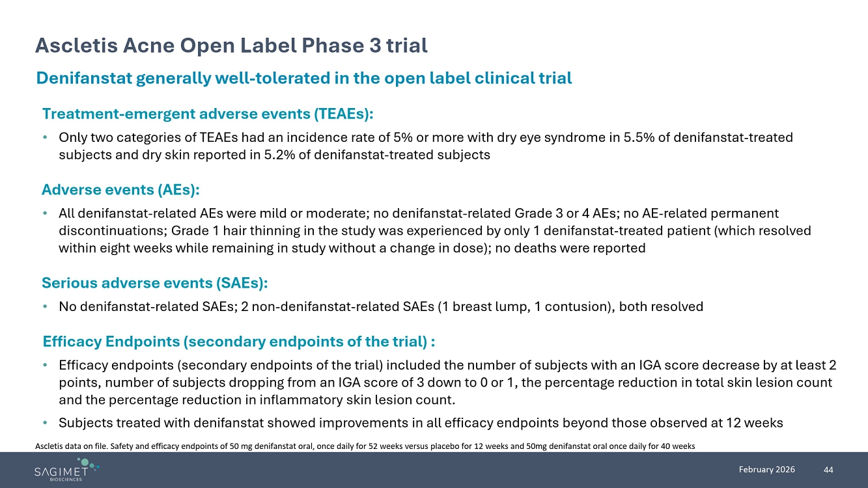Click the bullet before "Only two categories"
The height and width of the screenshot is (488, 868).
tap(44, 138)
